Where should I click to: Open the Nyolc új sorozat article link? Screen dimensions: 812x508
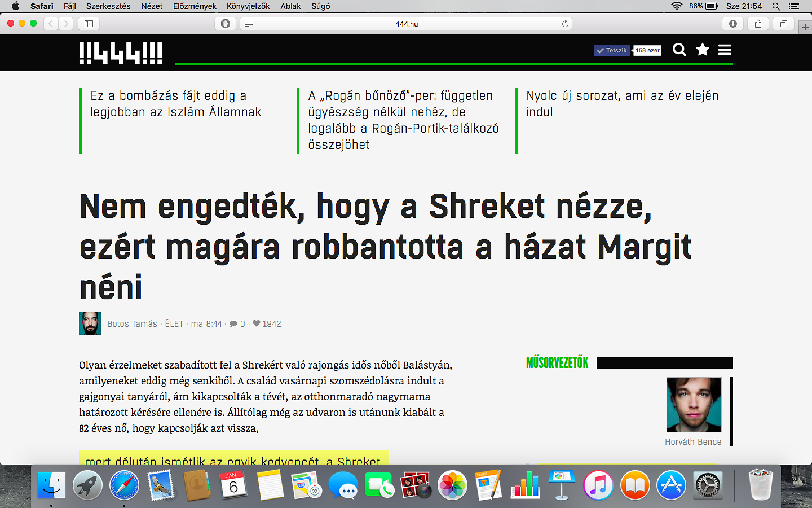[622, 104]
